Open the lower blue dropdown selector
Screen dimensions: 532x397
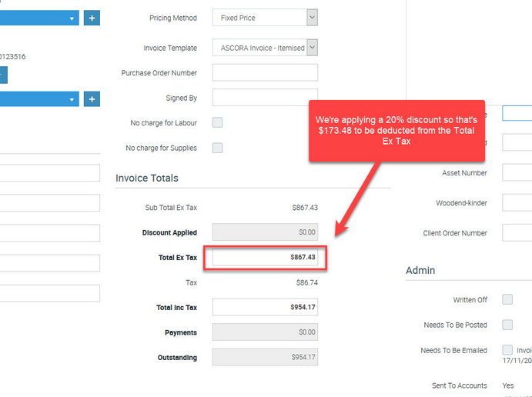39,99
